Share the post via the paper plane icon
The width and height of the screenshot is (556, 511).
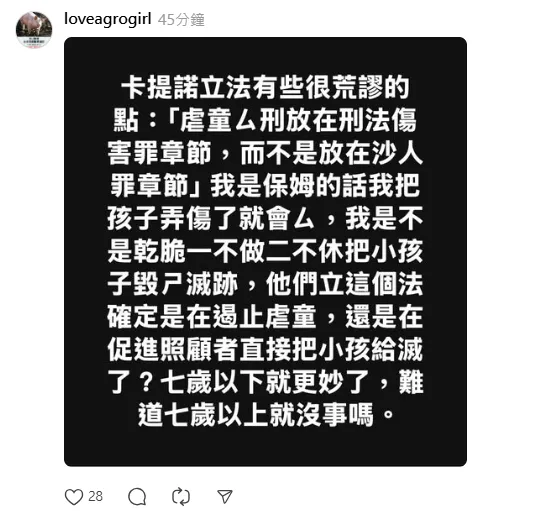pyautogui.click(x=225, y=497)
